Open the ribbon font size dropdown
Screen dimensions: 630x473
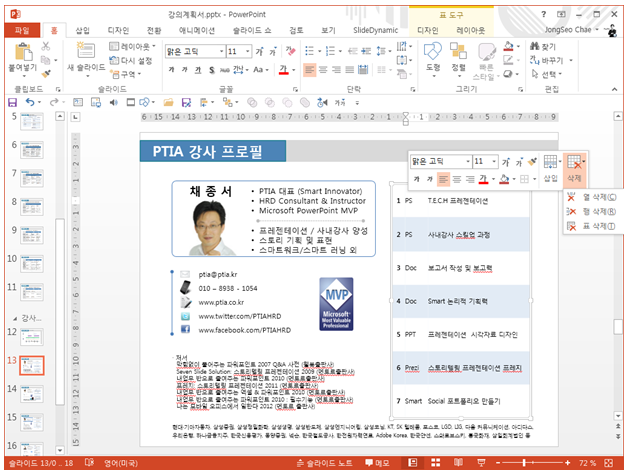tap(248, 51)
